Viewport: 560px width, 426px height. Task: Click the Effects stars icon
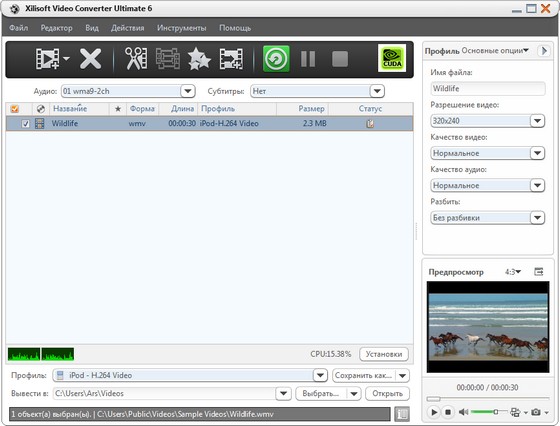(199, 59)
